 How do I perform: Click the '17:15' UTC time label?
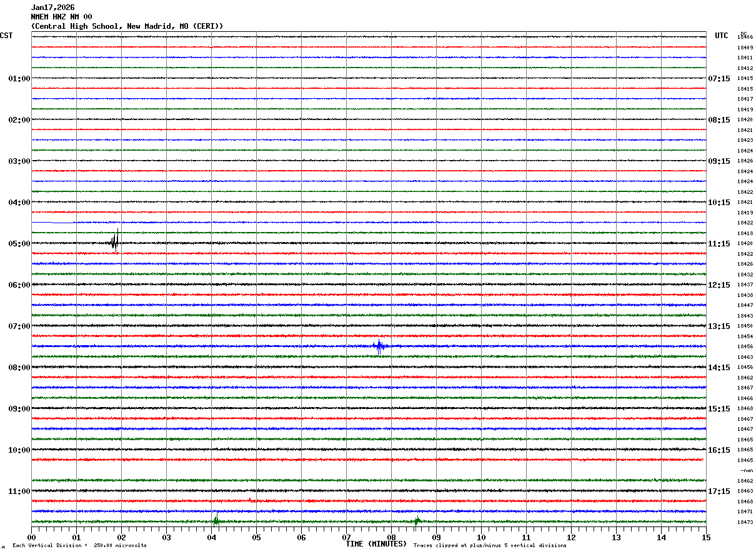click(719, 491)
